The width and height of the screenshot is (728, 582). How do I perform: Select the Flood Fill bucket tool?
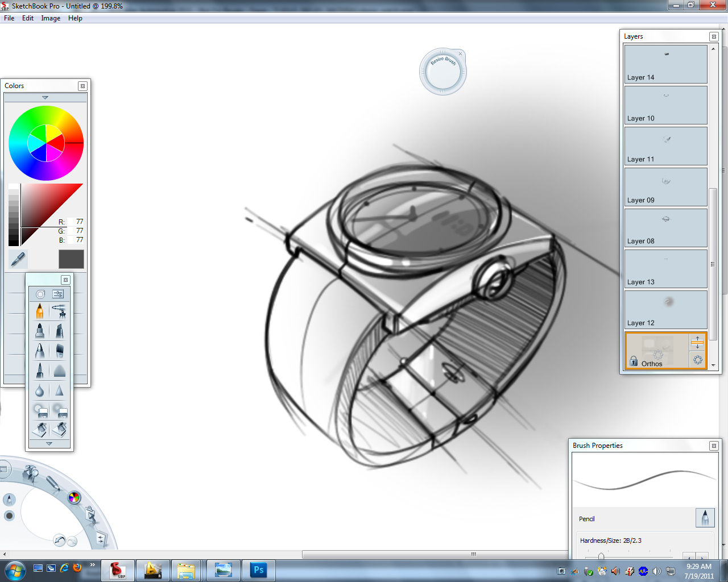40,429
